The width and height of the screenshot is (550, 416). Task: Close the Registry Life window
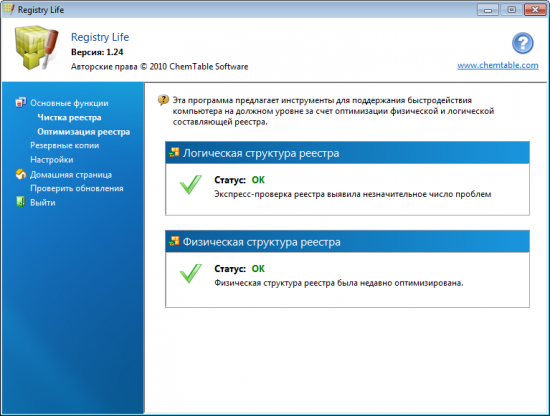point(535,10)
